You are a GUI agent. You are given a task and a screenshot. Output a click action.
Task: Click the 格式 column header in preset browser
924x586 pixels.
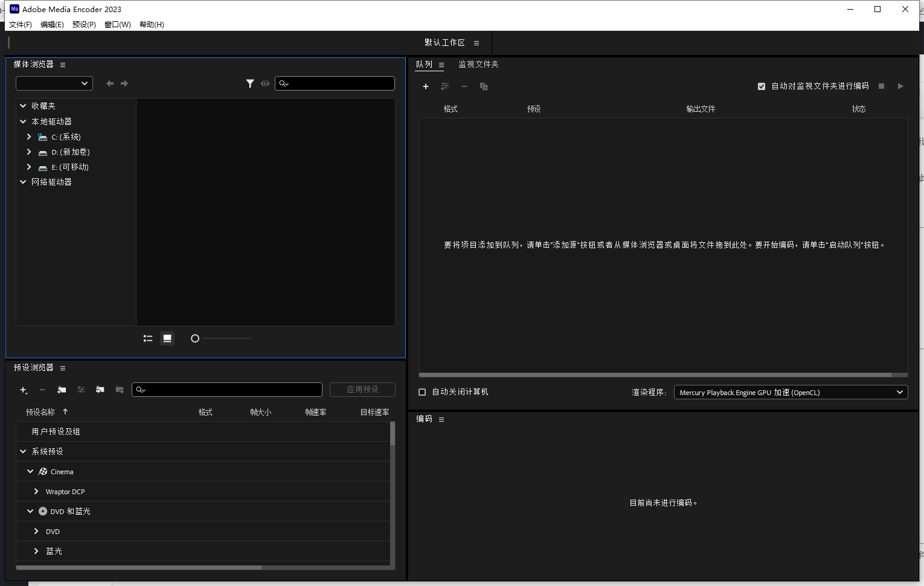click(x=205, y=412)
